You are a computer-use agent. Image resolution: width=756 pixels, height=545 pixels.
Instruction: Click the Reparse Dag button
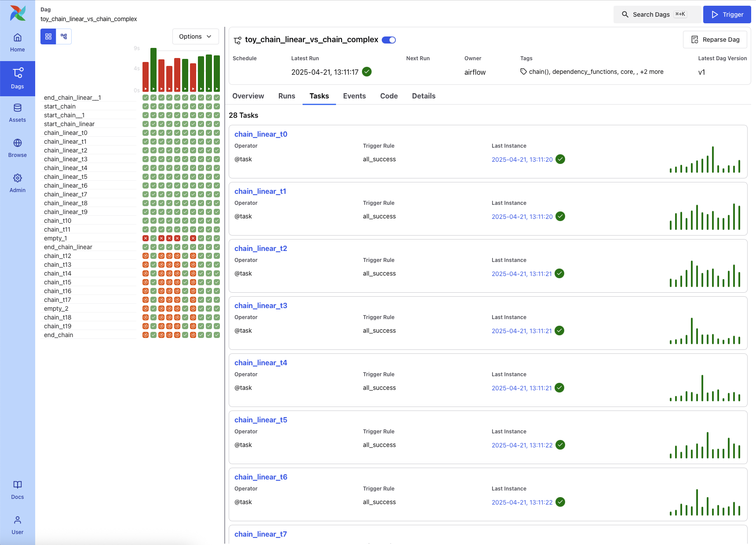[x=715, y=40]
